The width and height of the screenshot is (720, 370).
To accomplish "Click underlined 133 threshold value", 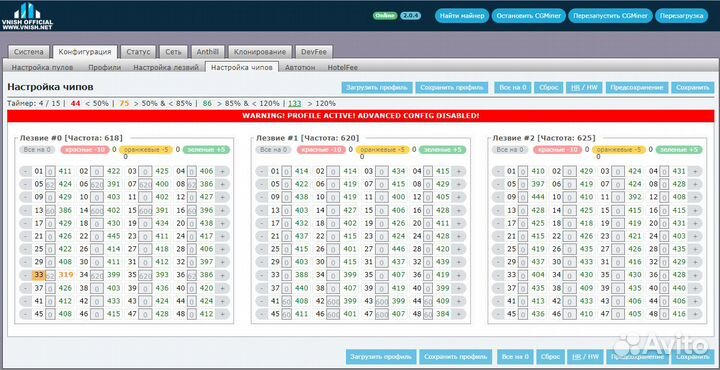I will click(x=295, y=104).
